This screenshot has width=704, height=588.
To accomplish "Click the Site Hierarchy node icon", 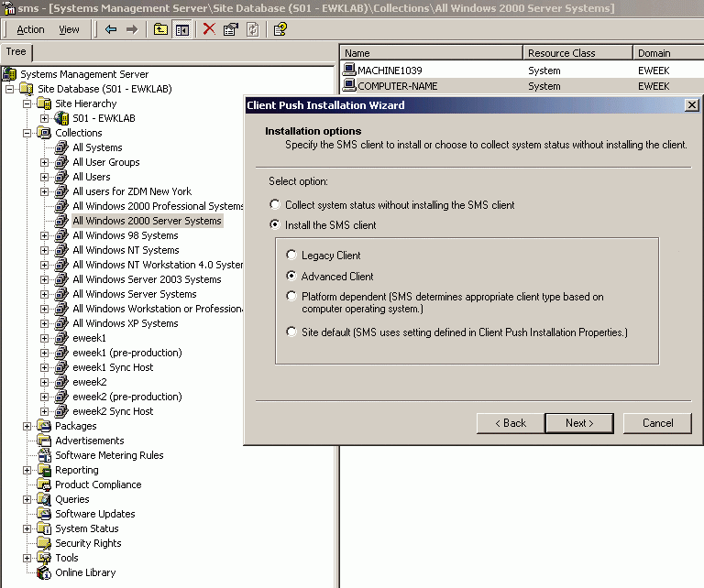I will point(44,103).
